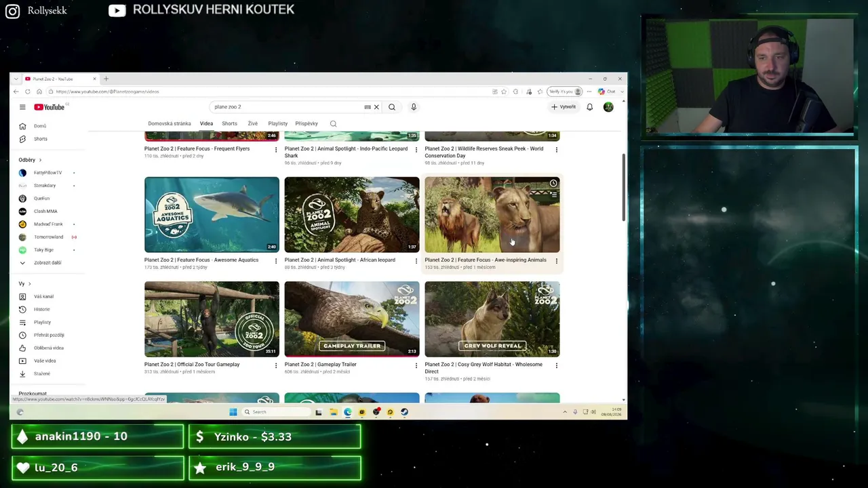This screenshot has width=868, height=488.
Task: Add Awe-inspiring Animals to Watch later
Action: tap(553, 184)
